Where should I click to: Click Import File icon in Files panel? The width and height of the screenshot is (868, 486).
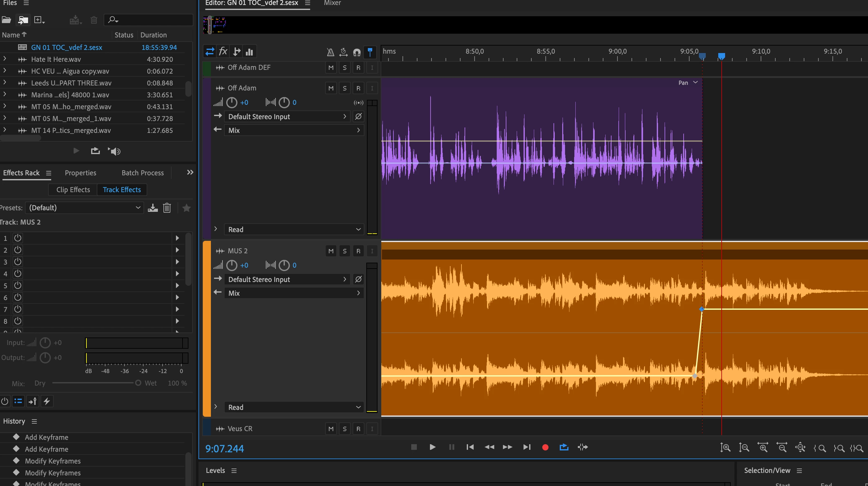coord(23,20)
